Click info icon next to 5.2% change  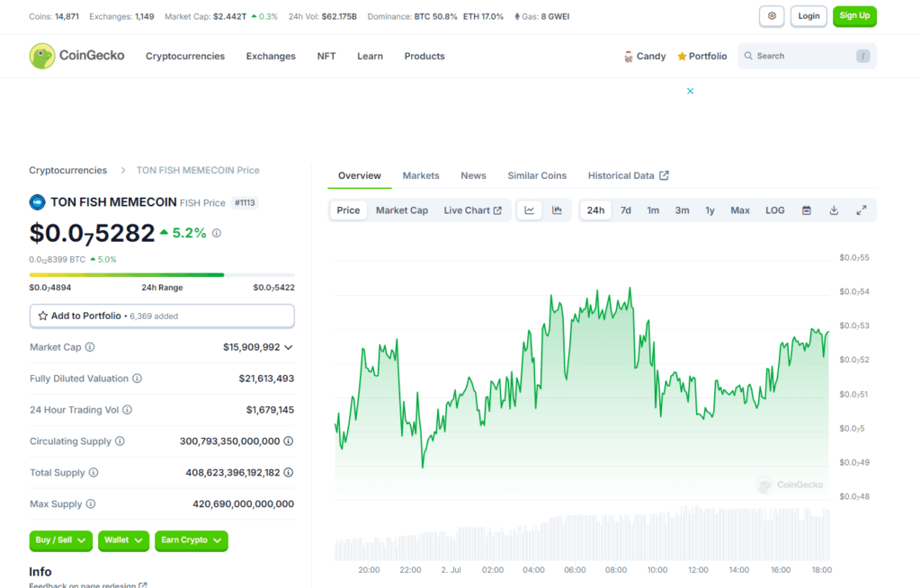217,233
